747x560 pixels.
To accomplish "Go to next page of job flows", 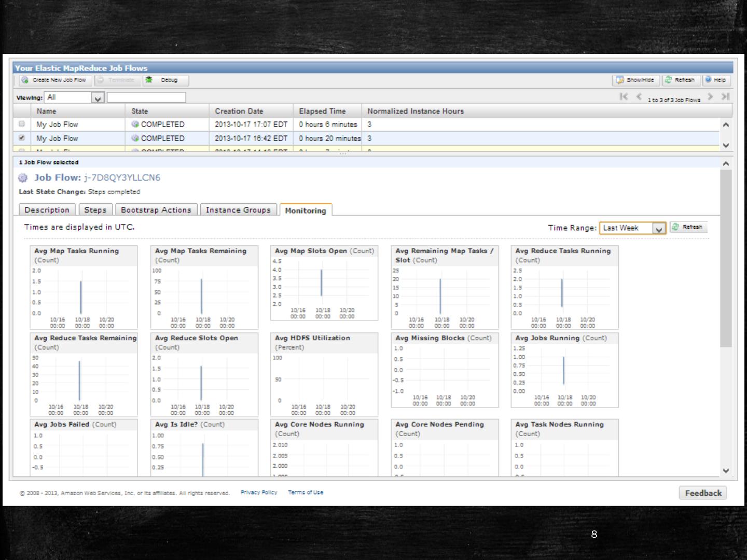I will [711, 97].
